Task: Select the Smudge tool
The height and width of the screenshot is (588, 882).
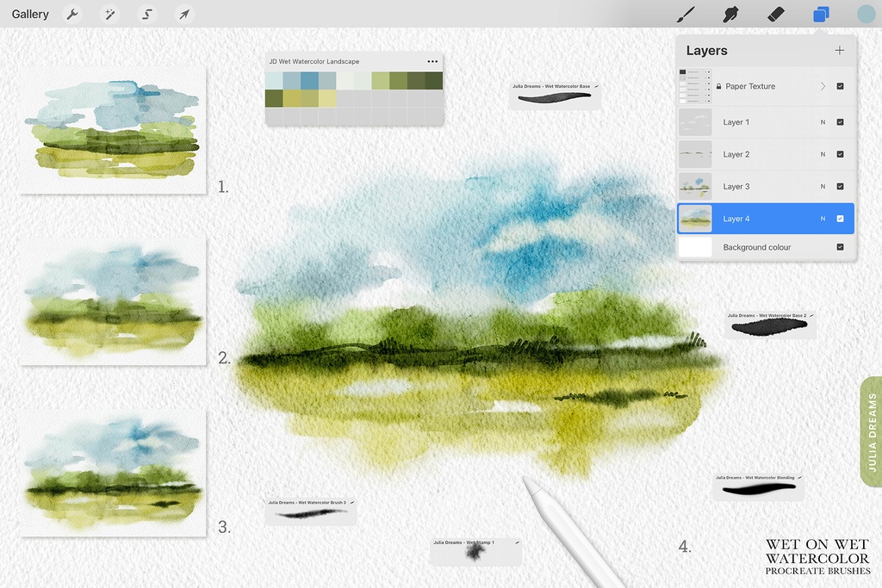Action: tap(730, 14)
